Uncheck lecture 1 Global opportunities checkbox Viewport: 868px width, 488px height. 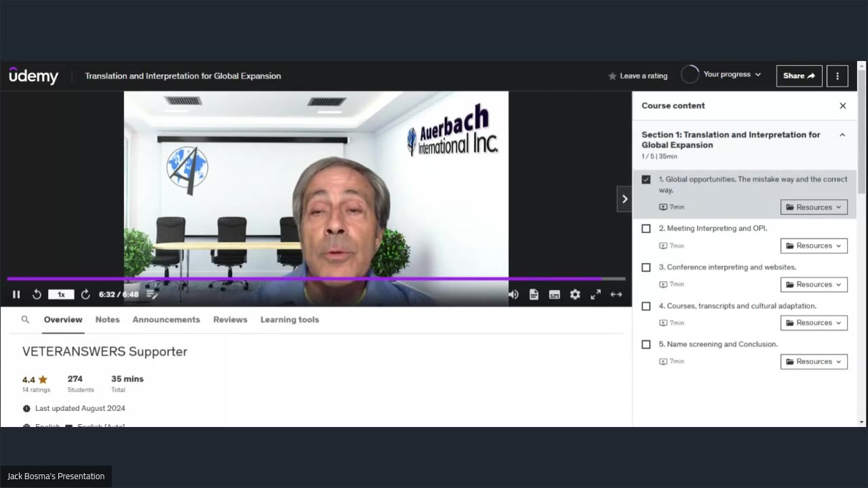(x=646, y=180)
